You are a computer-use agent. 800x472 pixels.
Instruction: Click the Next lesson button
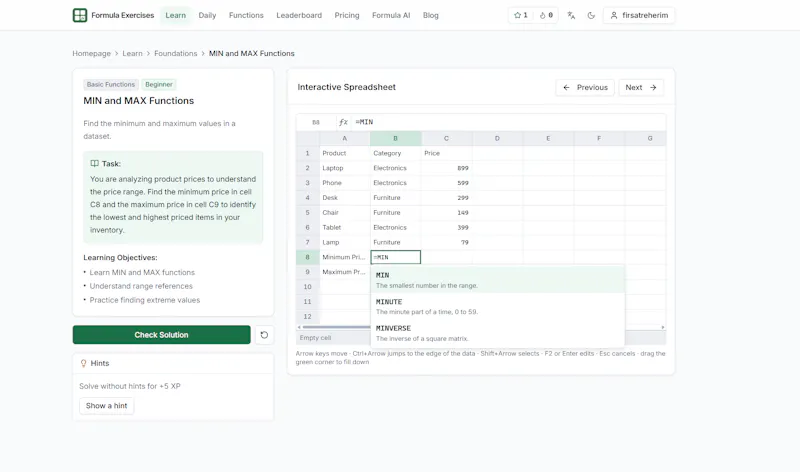pos(641,87)
